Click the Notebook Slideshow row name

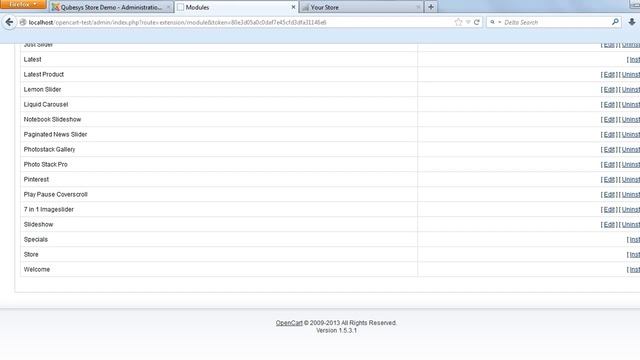point(52,119)
